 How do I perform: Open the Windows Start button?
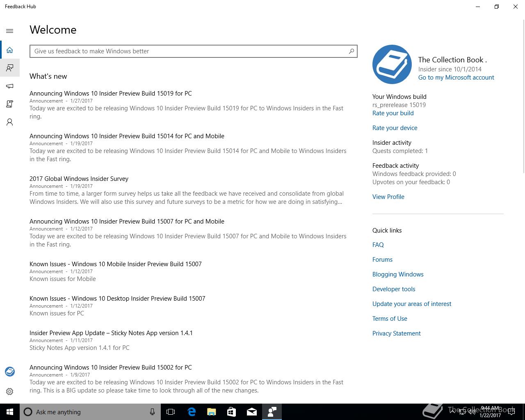10,412
